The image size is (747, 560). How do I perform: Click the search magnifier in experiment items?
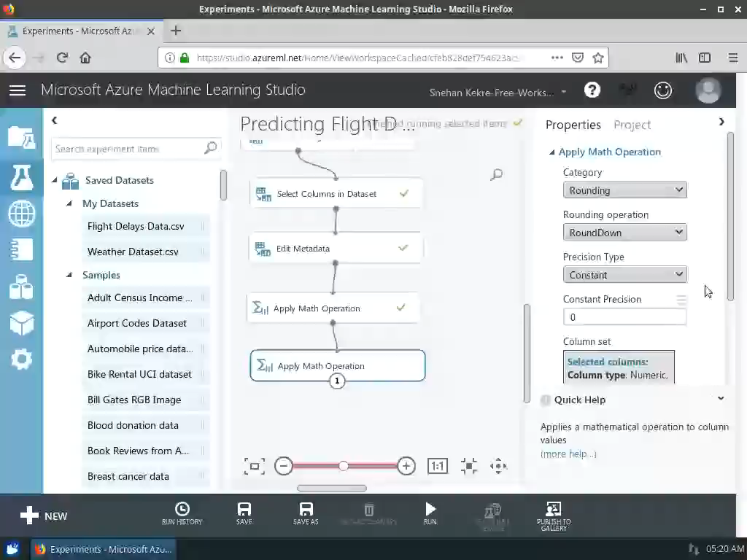[210, 148]
